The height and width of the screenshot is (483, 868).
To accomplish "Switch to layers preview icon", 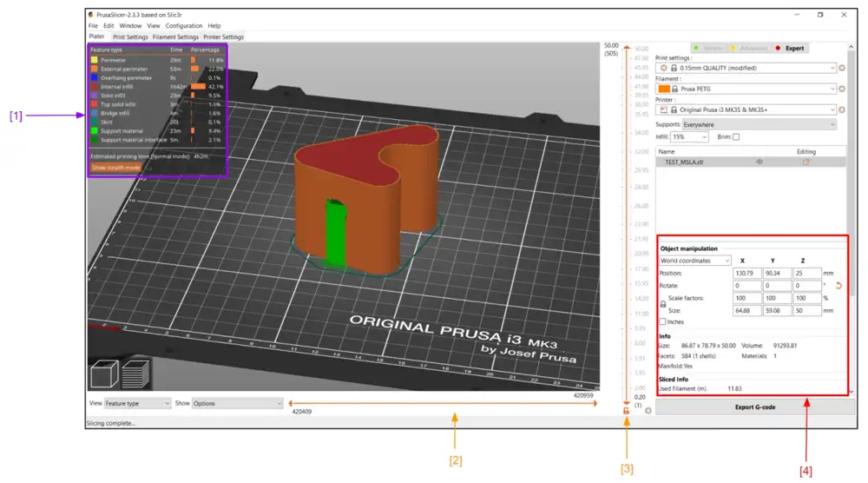I will [x=135, y=374].
